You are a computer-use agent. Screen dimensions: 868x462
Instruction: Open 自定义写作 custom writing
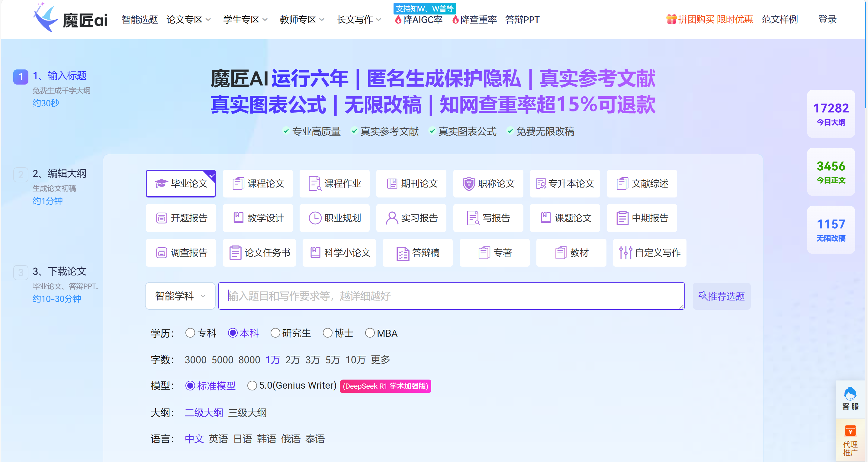pyautogui.click(x=650, y=253)
